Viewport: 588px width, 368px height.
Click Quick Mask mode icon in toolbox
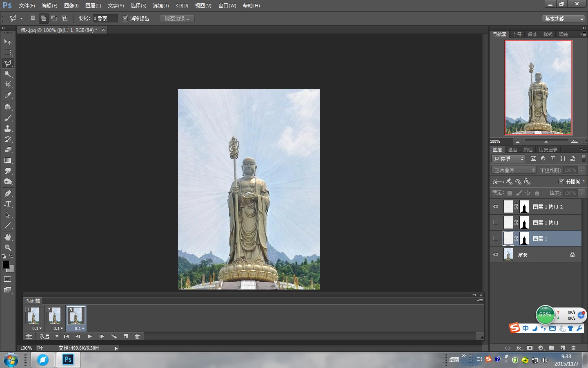coord(8,279)
